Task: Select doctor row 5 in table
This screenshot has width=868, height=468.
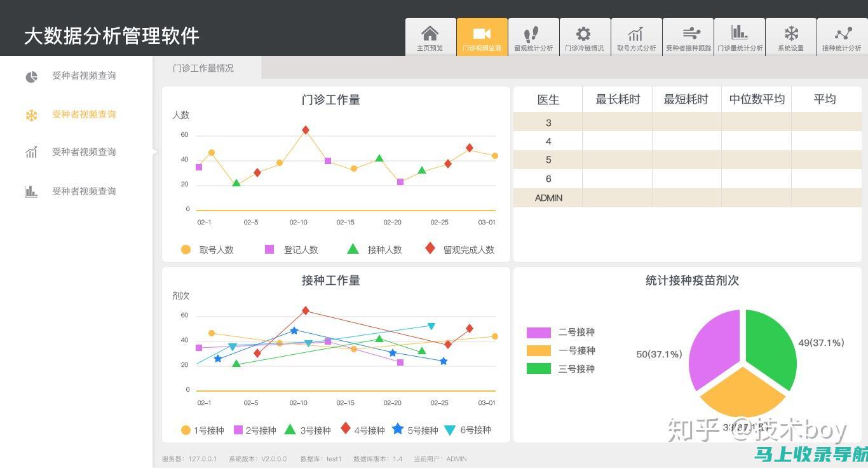Action: (x=688, y=160)
